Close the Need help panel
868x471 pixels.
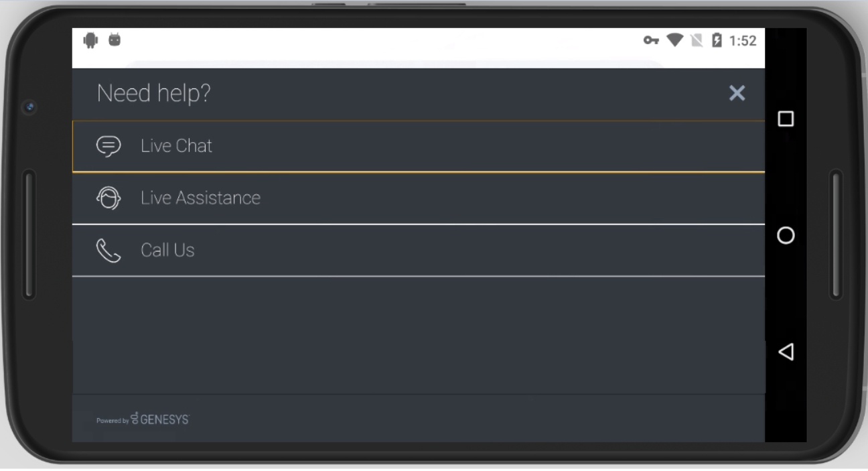tap(737, 93)
